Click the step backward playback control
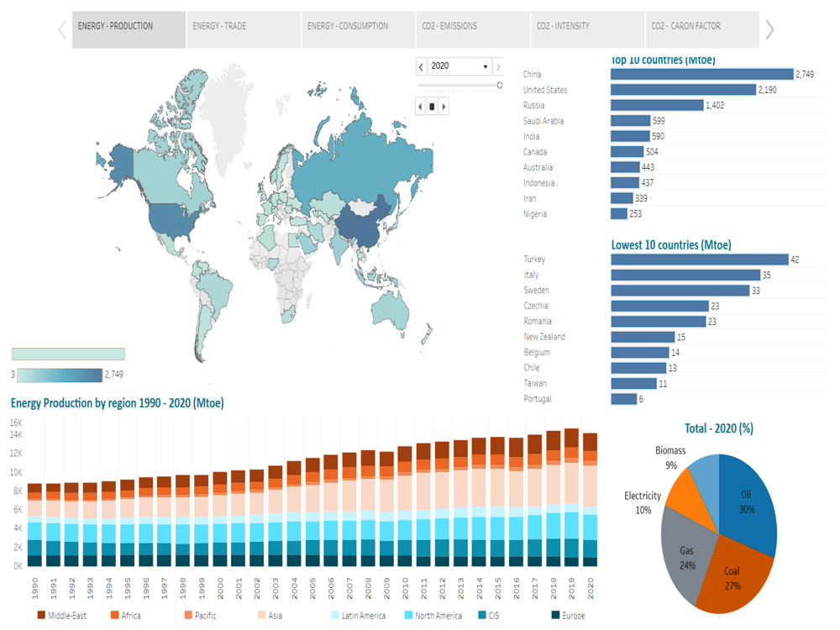The width and height of the screenshot is (840, 630). pos(419,107)
